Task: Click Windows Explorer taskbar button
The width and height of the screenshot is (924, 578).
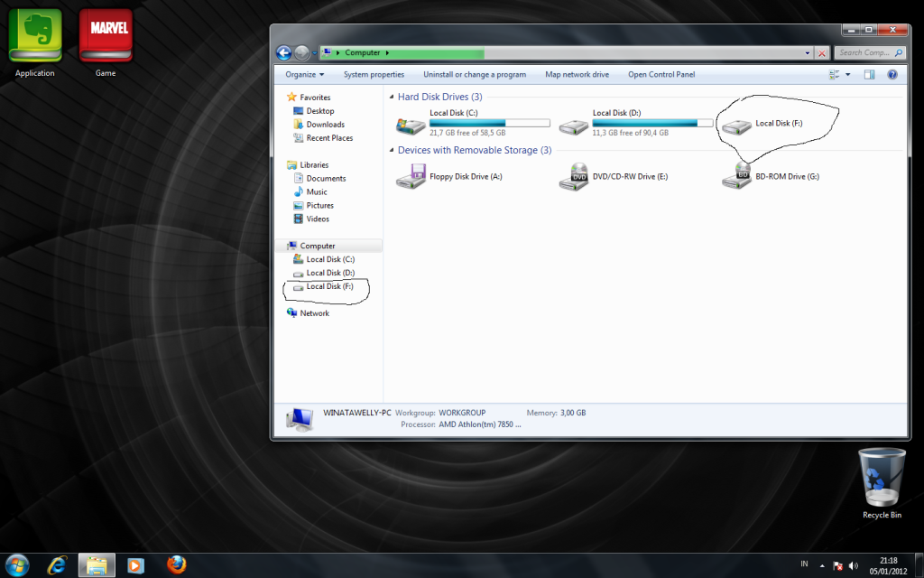Action: [97, 565]
